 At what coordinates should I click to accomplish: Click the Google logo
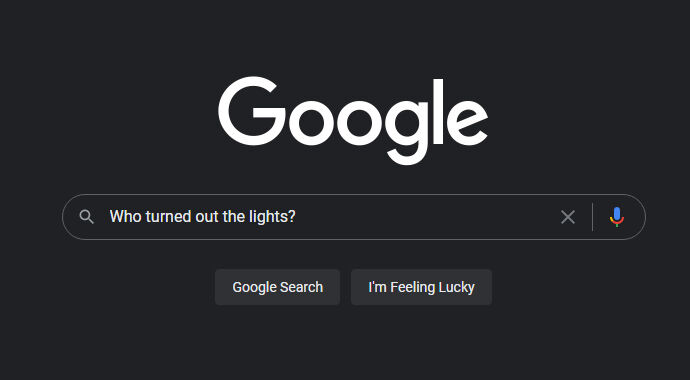(353, 121)
